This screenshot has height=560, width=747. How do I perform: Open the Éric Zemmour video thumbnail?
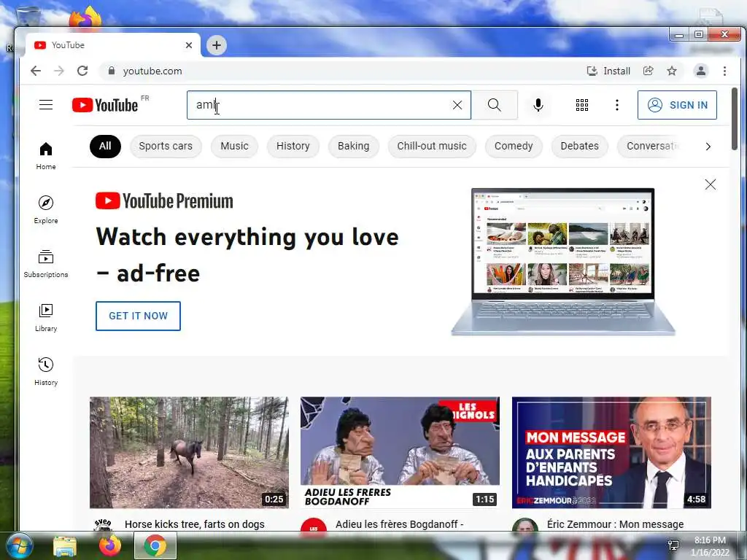point(611,452)
